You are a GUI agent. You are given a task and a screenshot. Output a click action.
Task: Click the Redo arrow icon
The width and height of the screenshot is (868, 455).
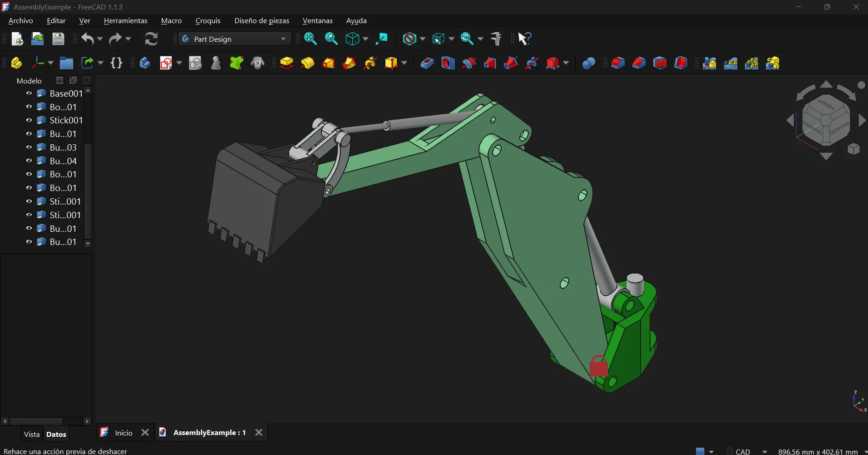coord(115,39)
